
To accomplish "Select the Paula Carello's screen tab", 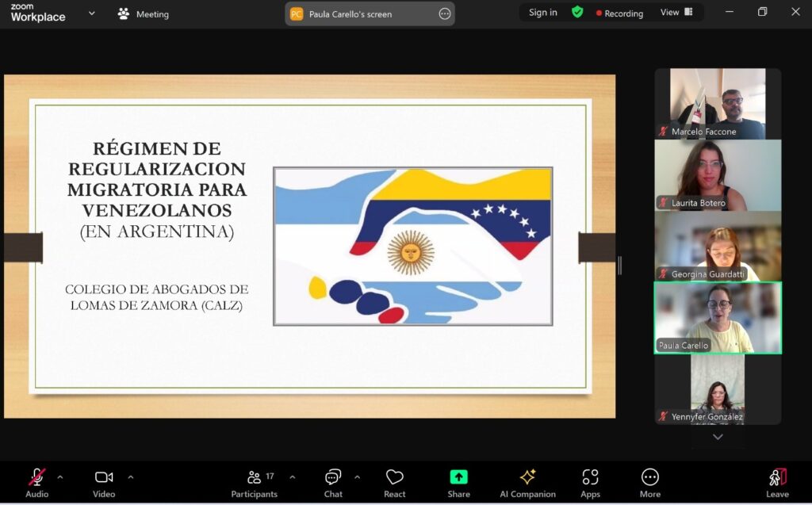I will pyautogui.click(x=370, y=14).
